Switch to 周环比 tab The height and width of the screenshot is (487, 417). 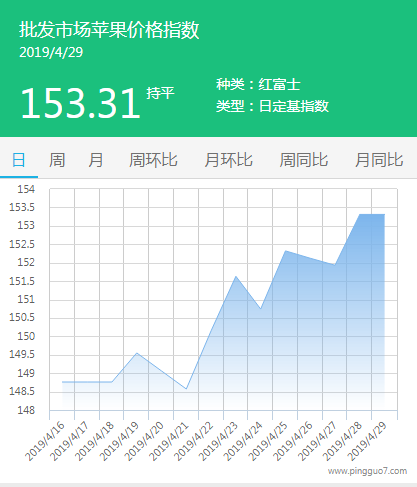[153, 160]
